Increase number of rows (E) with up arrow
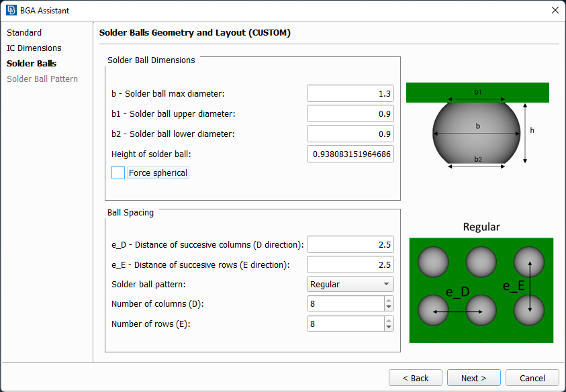 (389, 320)
